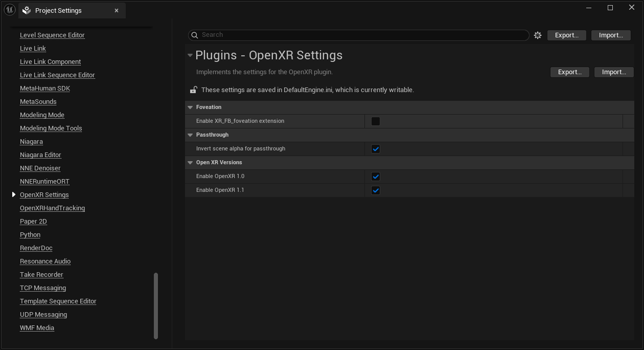The image size is (644, 350).
Task: Uncheck Enable OpenXR 1.0
Action: click(376, 177)
